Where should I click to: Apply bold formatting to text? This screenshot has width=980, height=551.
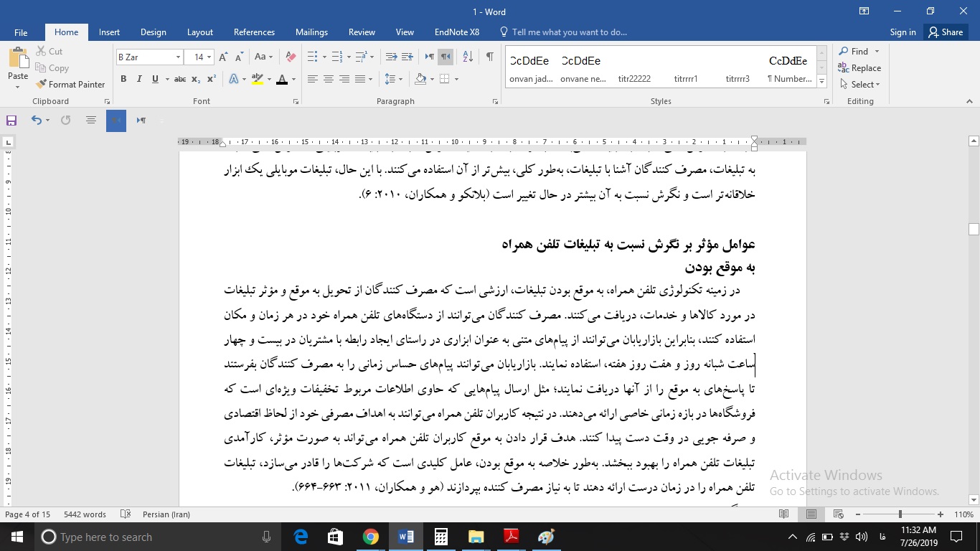pyautogui.click(x=123, y=79)
